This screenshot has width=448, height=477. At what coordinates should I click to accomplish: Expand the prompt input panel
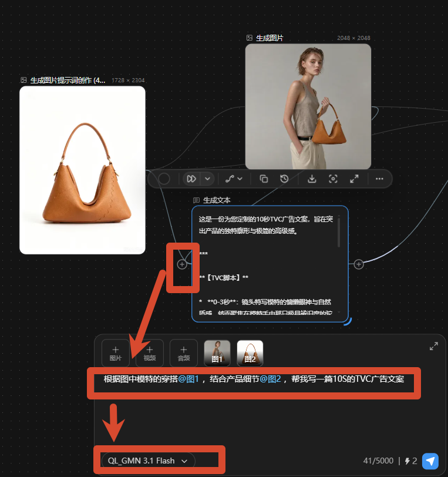pyautogui.click(x=434, y=346)
